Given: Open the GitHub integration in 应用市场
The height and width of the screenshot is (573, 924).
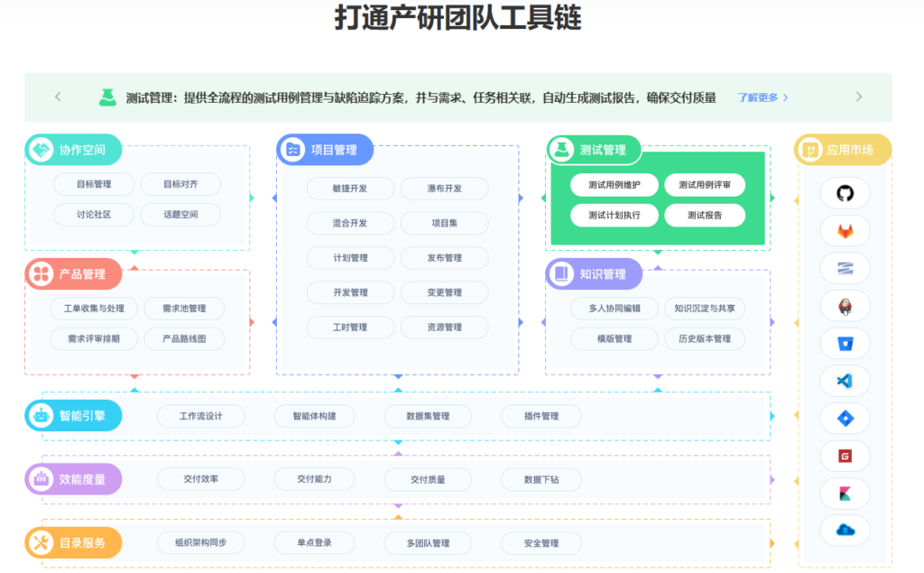Looking at the screenshot, I should coord(845,193).
